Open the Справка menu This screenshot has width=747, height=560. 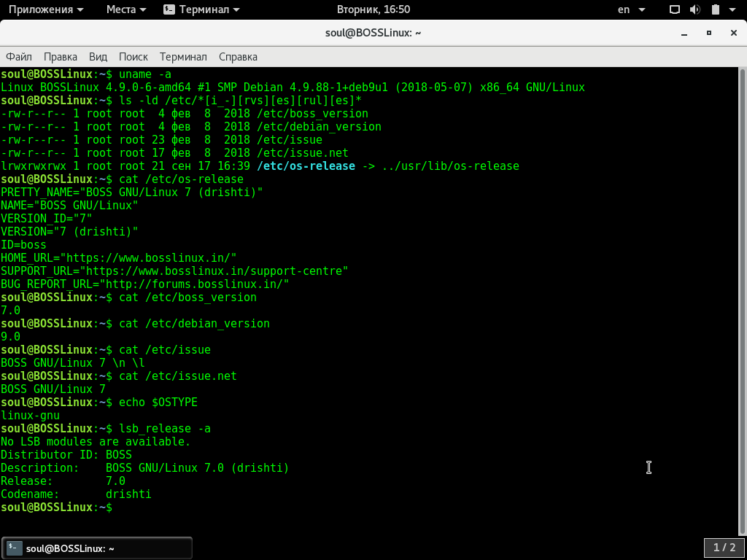coord(239,57)
